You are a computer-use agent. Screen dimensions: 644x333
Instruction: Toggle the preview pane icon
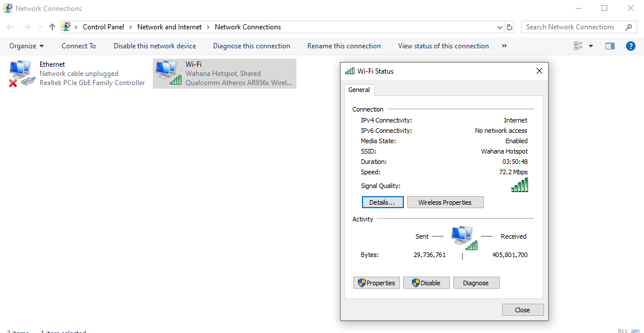tap(610, 46)
